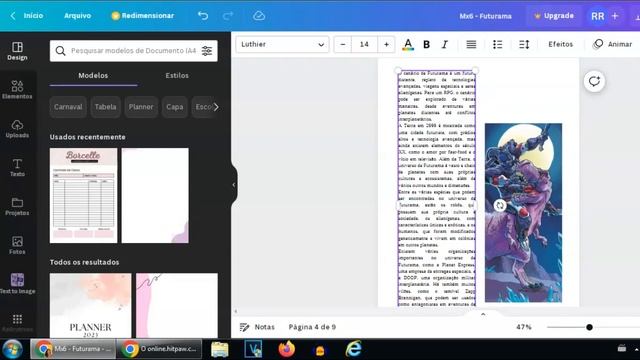The height and width of the screenshot is (360, 640).
Task: Select the Capa category chip
Action: (175, 107)
